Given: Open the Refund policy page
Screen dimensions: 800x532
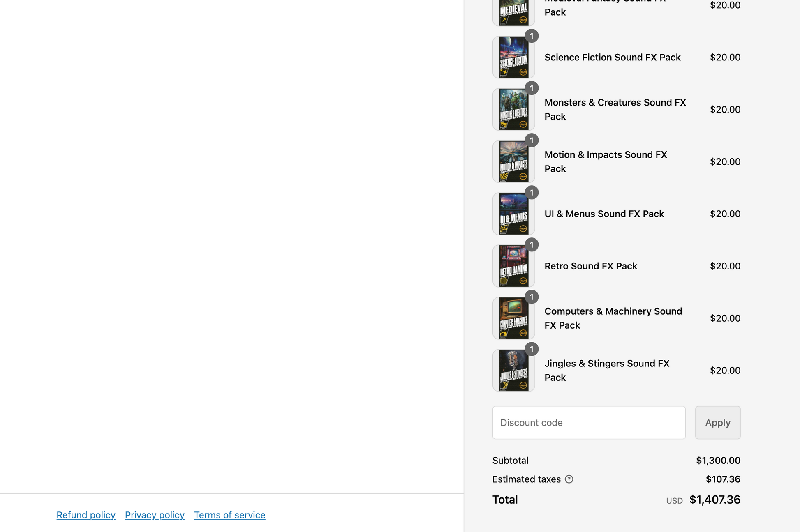Looking at the screenshot, I should [86, 515].
